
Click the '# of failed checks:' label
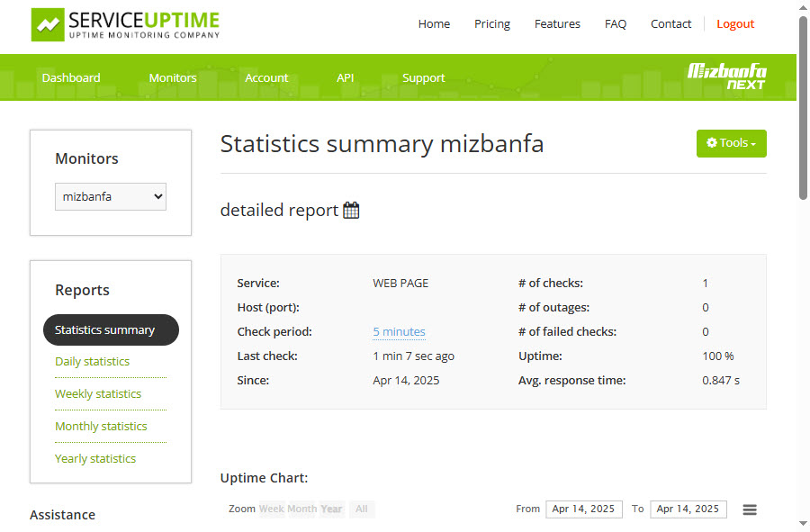click(568, 331)
